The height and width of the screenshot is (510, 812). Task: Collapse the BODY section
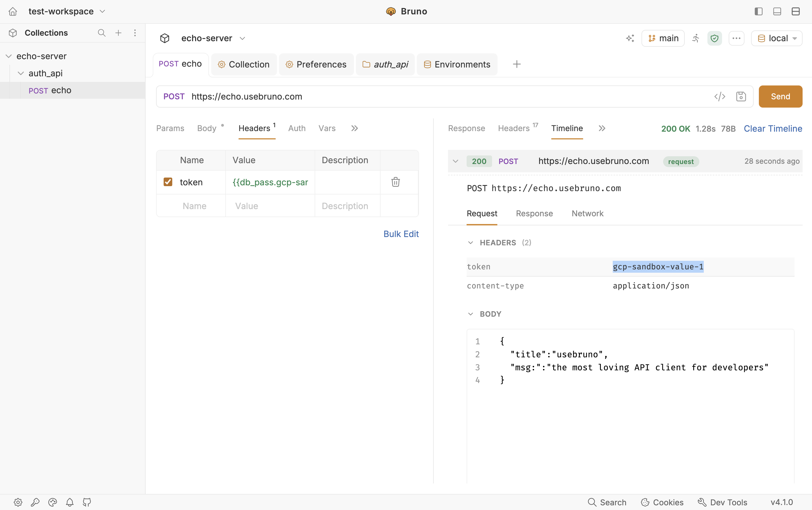(471, 314)
